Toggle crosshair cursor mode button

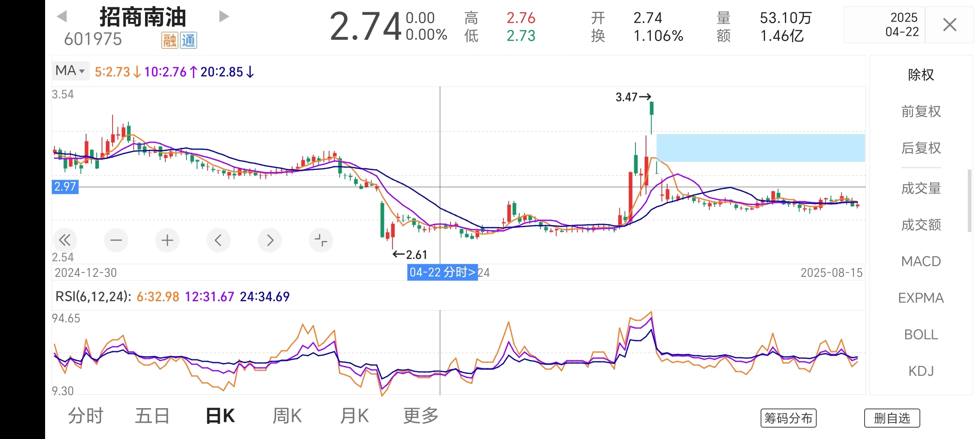321,240
